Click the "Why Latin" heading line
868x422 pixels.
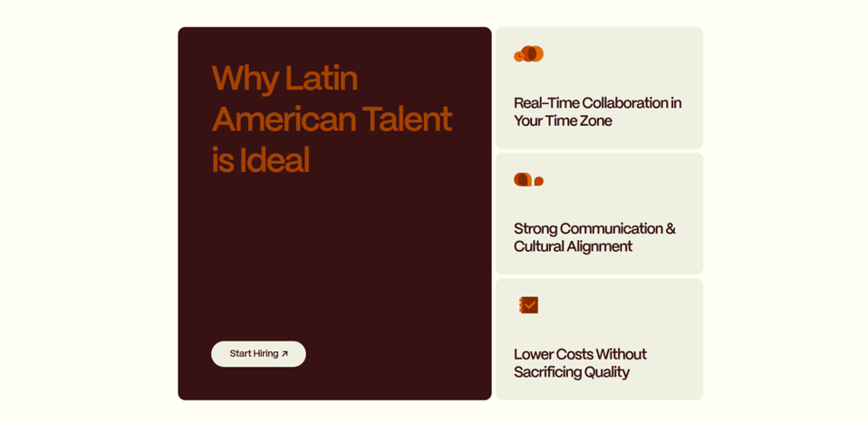tap(285, 79)
